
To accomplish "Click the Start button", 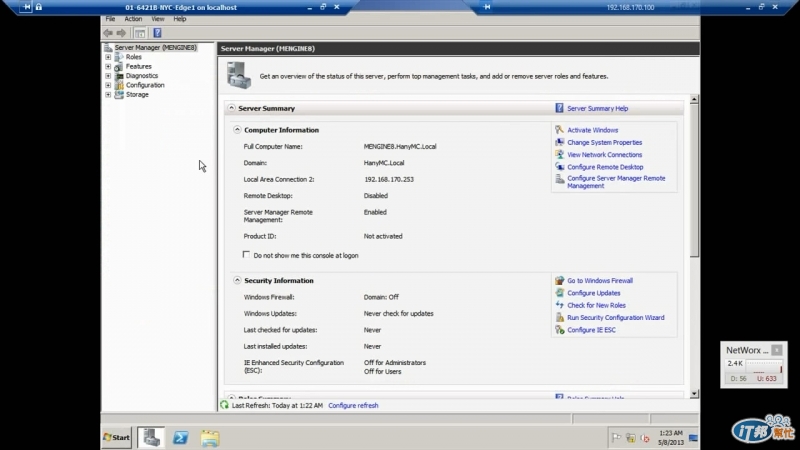I will 117,437.
